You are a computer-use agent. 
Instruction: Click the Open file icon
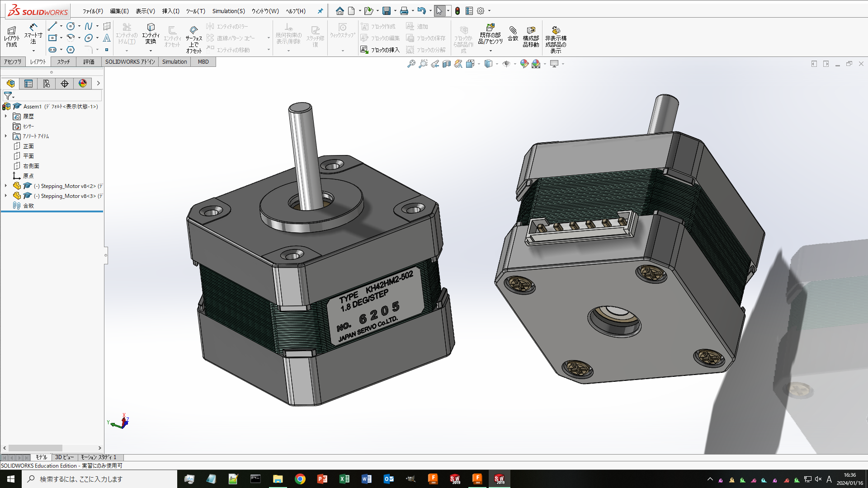click(368, 11)
